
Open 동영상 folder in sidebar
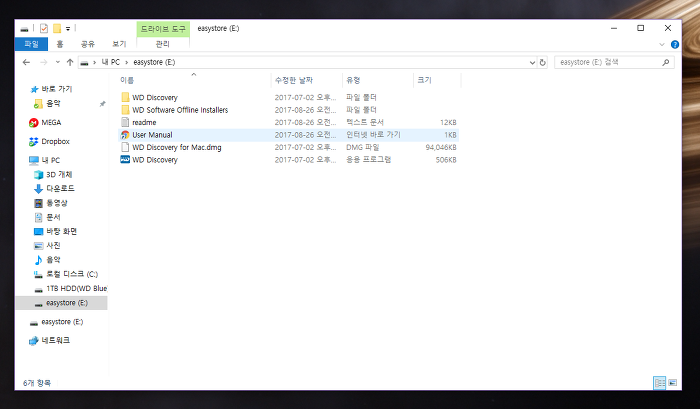point(57,203)
